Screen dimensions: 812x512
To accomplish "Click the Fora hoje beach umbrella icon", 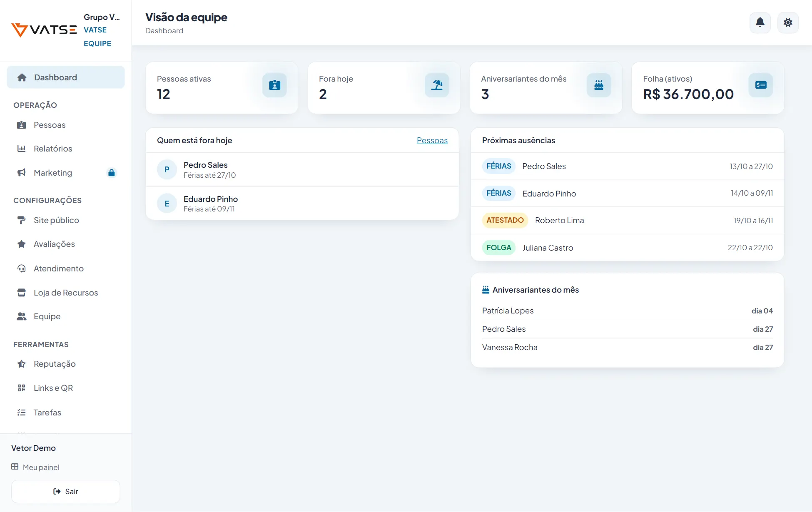I will click(437, 85).
